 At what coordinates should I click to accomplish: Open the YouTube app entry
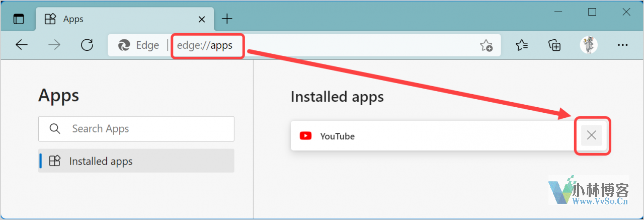point(449,135)
